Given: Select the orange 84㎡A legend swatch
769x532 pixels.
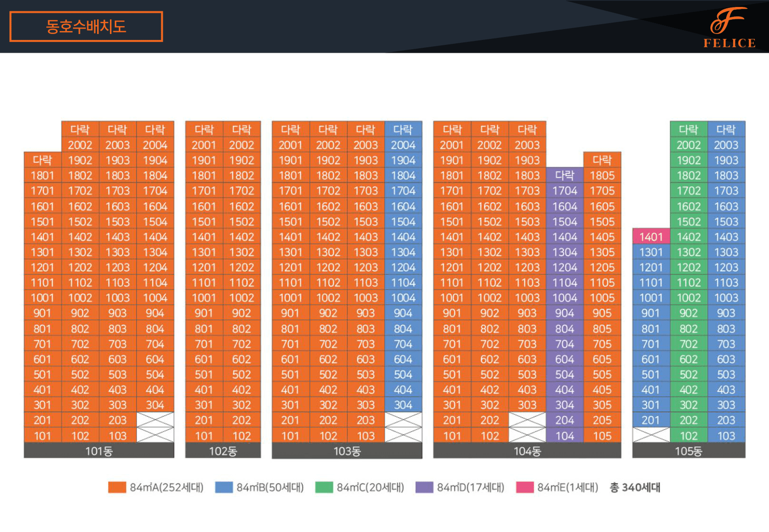Looking at the screenshot, I should [117, 487].
